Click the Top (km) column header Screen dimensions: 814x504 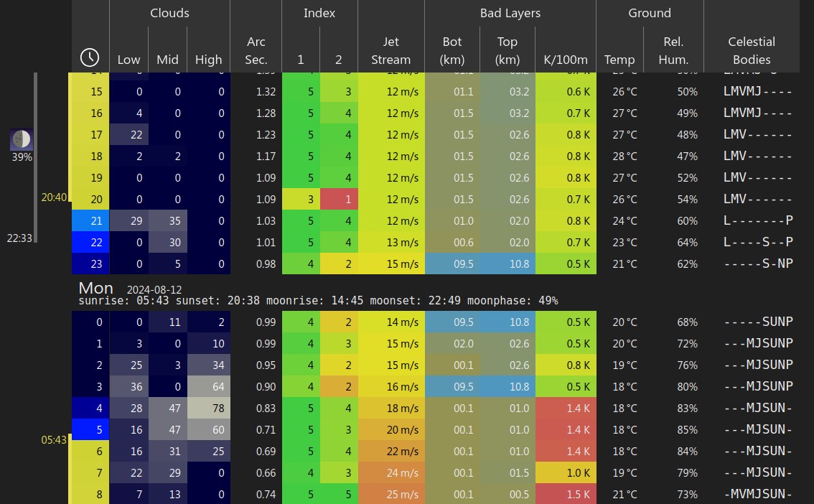coord(507,50)
